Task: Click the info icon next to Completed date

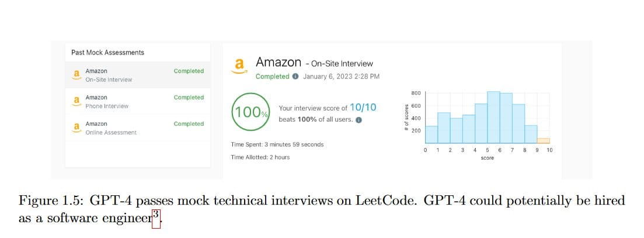Action: [295, 77]
